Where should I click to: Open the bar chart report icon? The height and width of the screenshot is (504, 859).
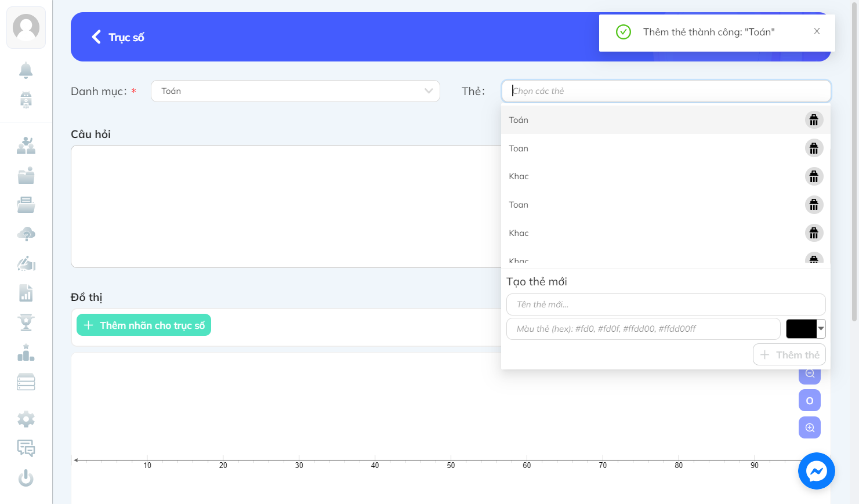[26, 293]
